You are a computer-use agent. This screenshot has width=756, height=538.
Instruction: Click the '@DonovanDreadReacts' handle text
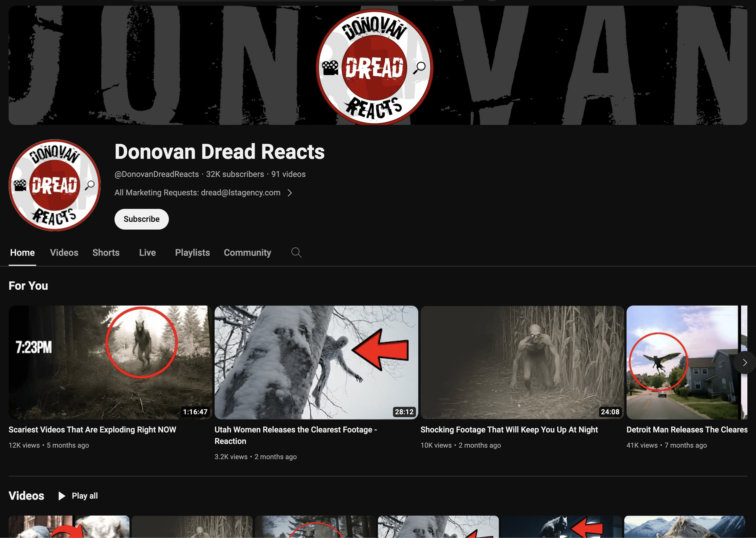tap(157, 174)
